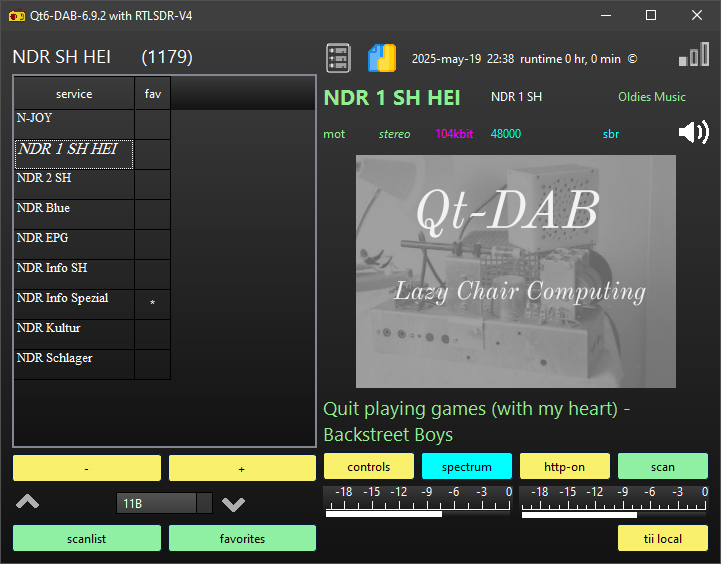The width and height of the screenshot is (721, 564).
Task: Click the Quit playing games song text
Action: [x=476, y=422]
